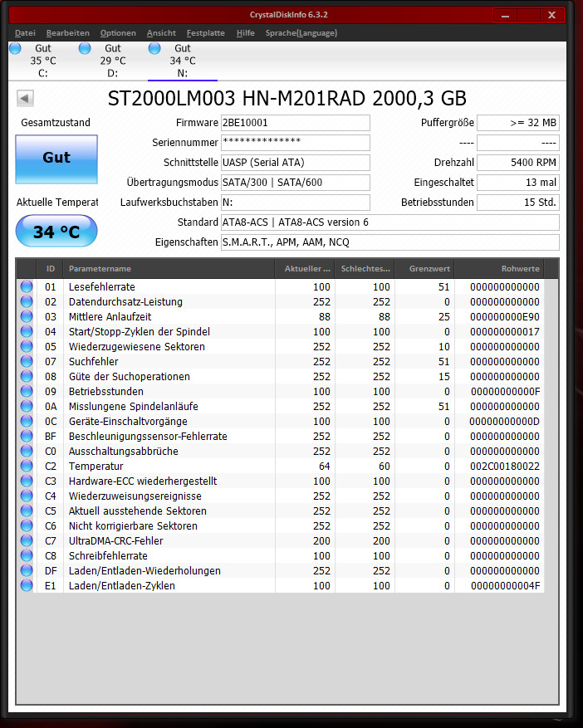This screenshot has width=583, height=728.
Task: Click the Standard ATA8-ACS field
Action: click(390, 222)
